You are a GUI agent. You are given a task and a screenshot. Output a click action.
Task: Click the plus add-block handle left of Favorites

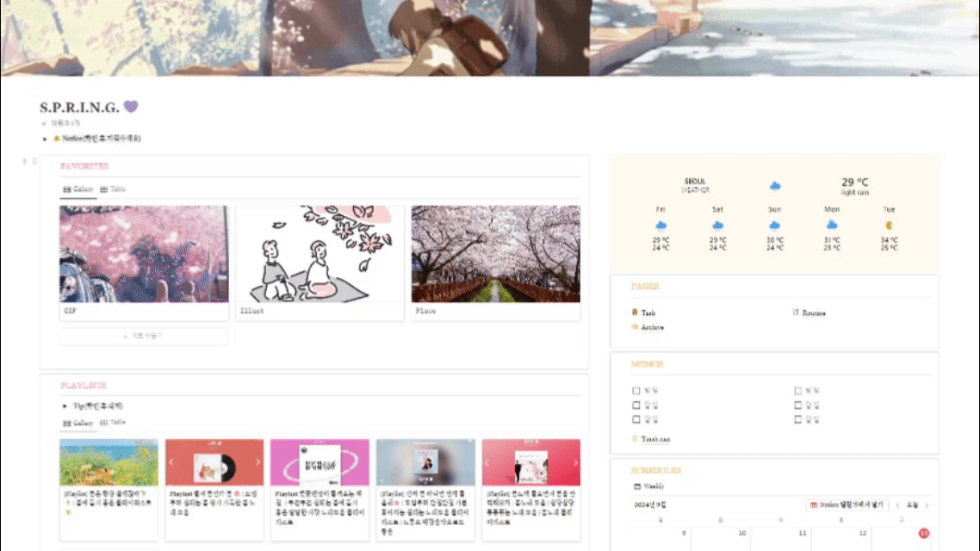(24, 161)
